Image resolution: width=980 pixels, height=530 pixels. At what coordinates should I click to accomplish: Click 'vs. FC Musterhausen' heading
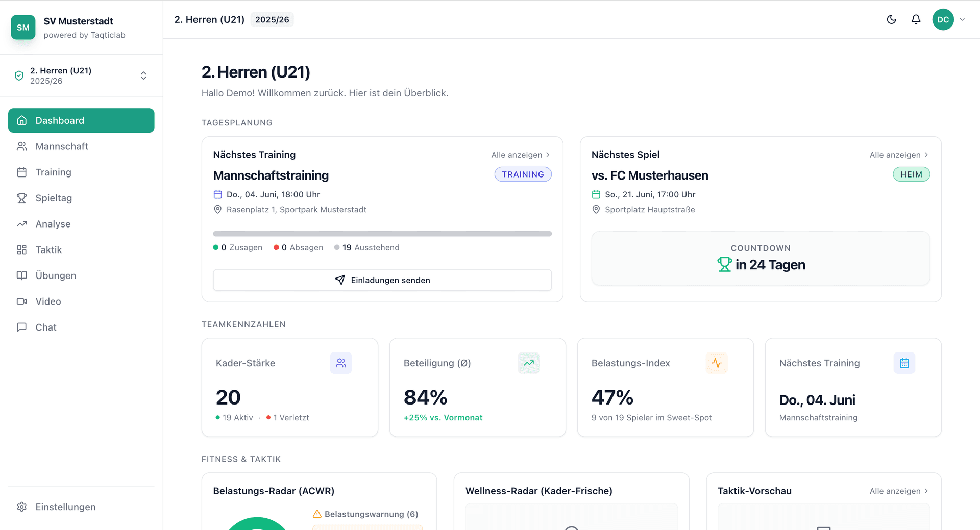click(650, 175)
